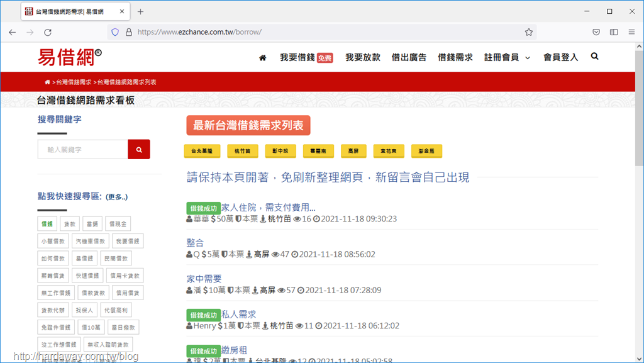Click 台灣借錢需求 breadcrumb link
The width and height of the screenshot is (644, 363).
pos(74,82)
